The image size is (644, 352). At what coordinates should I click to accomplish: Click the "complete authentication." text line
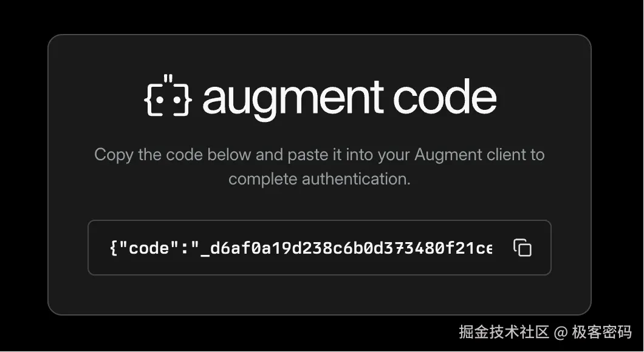pyautogui.click(x=320, y=179)
